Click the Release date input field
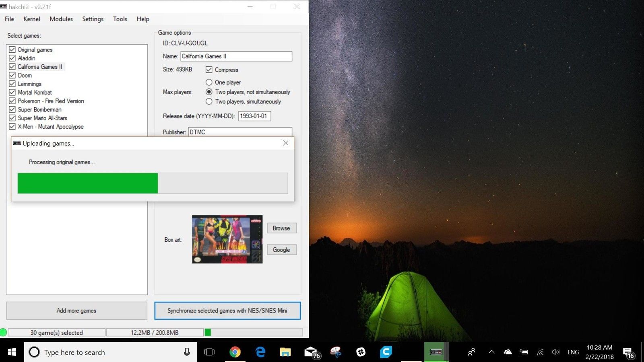The height and width of the screenshot is (362, 644). coord(254,116)
